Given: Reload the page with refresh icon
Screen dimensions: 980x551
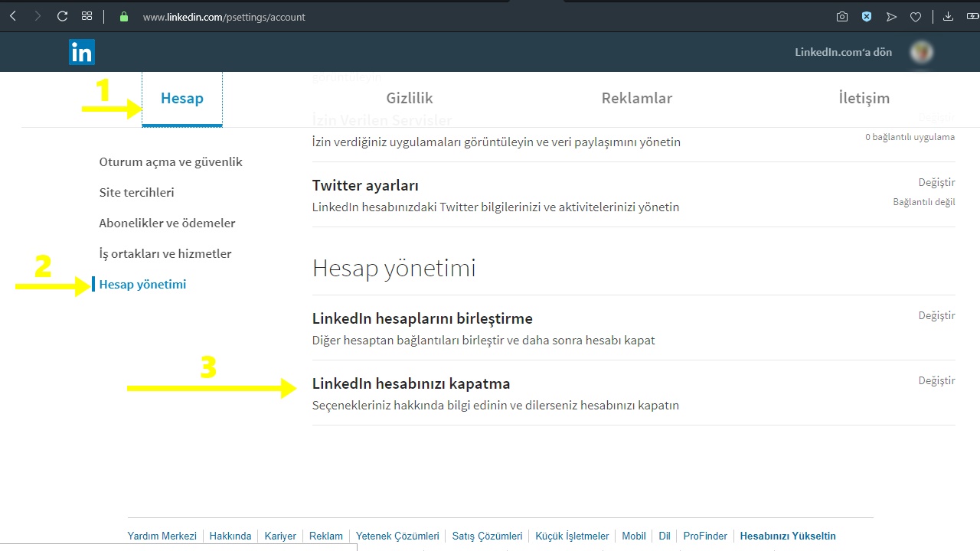Looking at the screenshot, I should click(x=63, y=16).
